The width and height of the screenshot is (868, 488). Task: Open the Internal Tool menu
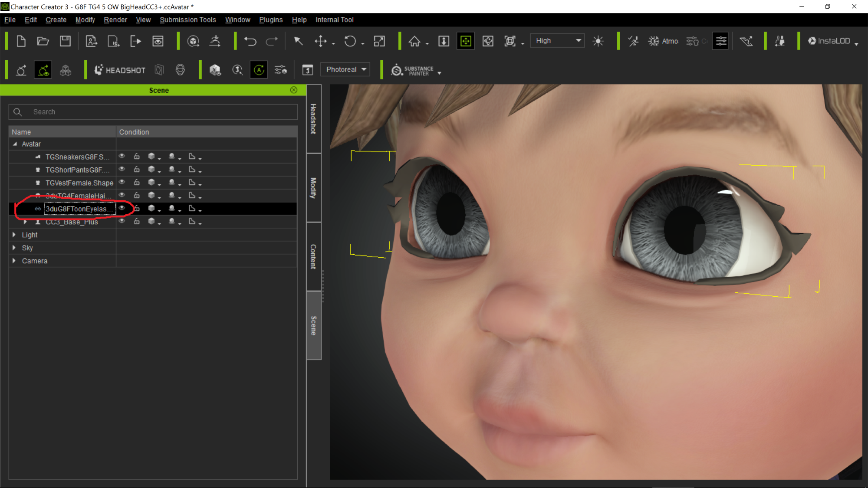tap(335, 20)
